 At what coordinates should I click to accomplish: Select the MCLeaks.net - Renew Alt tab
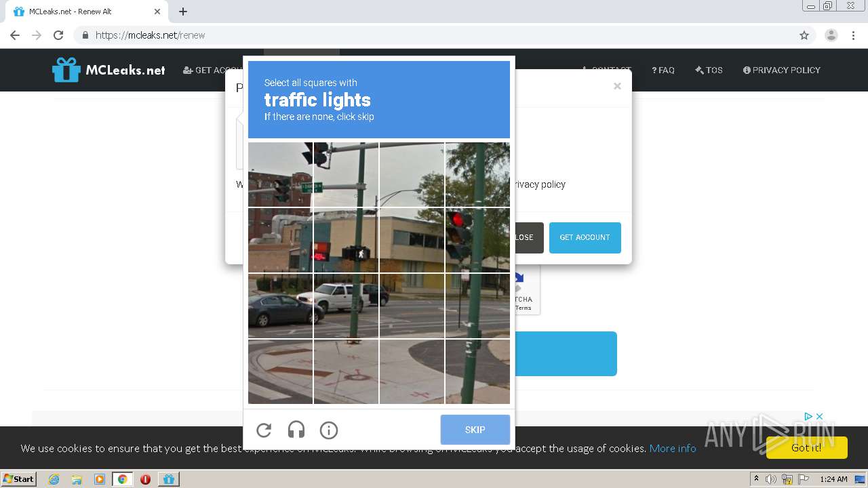point(86,12)
